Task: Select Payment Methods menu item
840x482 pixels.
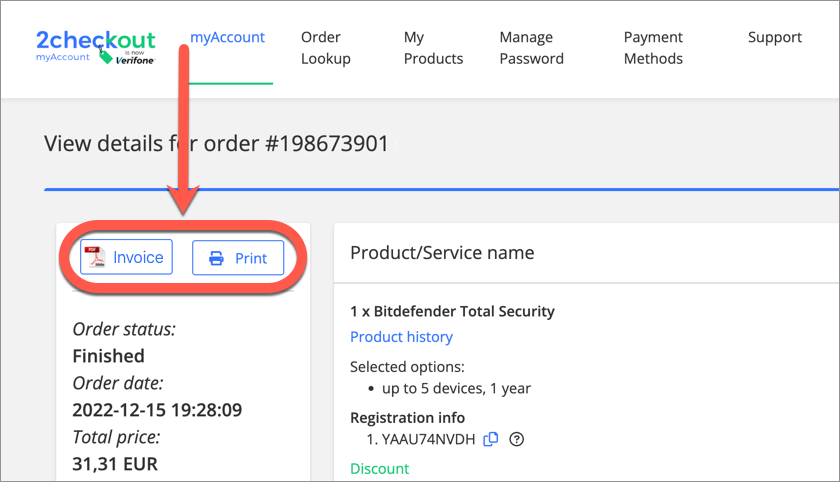Action: 653,48
